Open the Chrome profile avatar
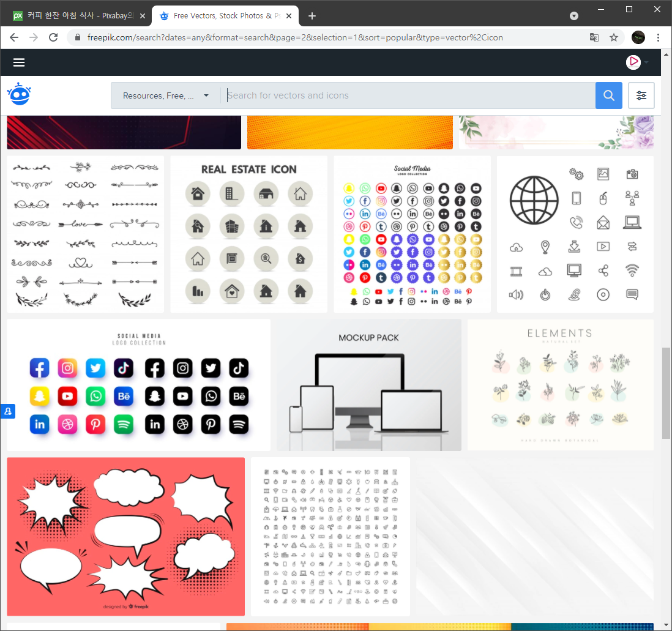Image resolution: width=672 pixels, height=631 pixels. point(638,37)
